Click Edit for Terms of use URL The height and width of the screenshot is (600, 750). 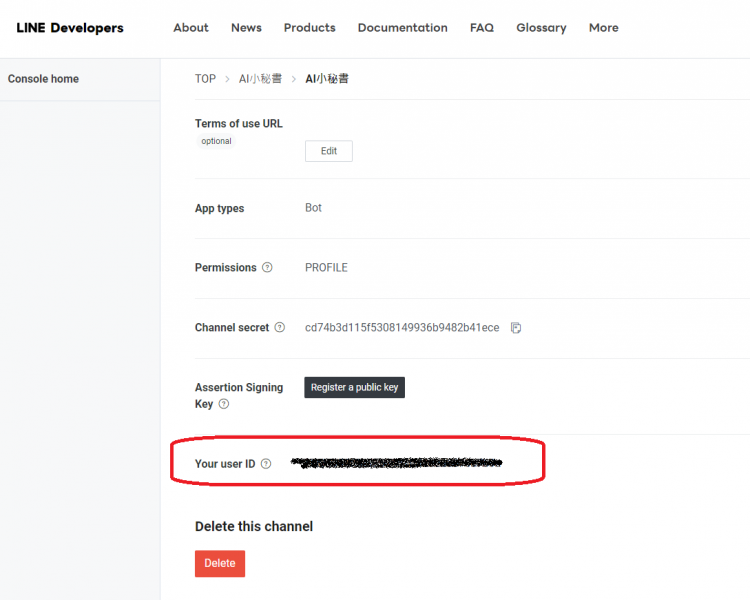point(328,151)
